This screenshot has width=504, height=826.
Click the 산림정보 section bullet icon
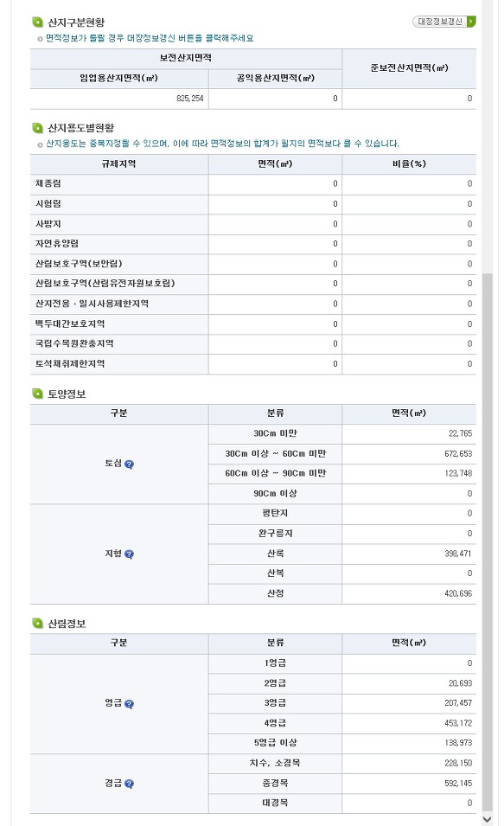point(37,624)
